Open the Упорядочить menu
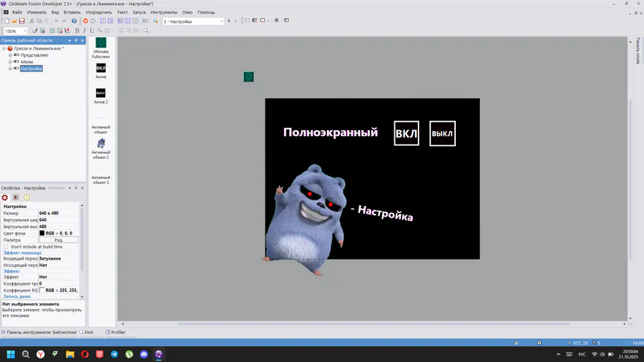This screenshot has height=362, width=644. click(99, 12)
